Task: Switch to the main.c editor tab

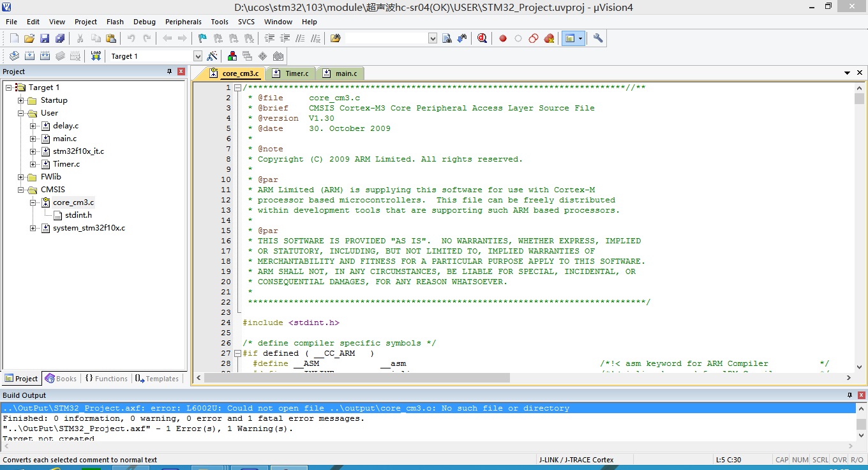Action: [340, 73]
